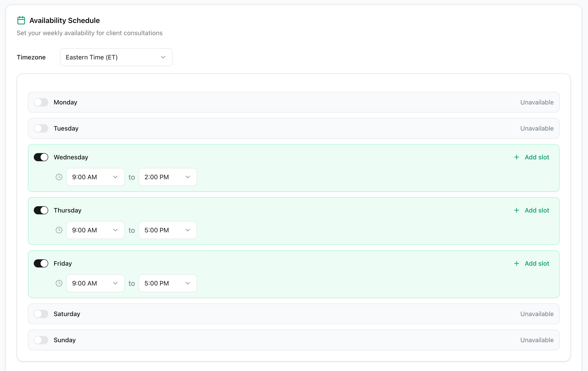This screenshot has width=588, height=371.
Task: Open Wednesday's 2:00 PM end time dropdown
Action: pos(168,177)
